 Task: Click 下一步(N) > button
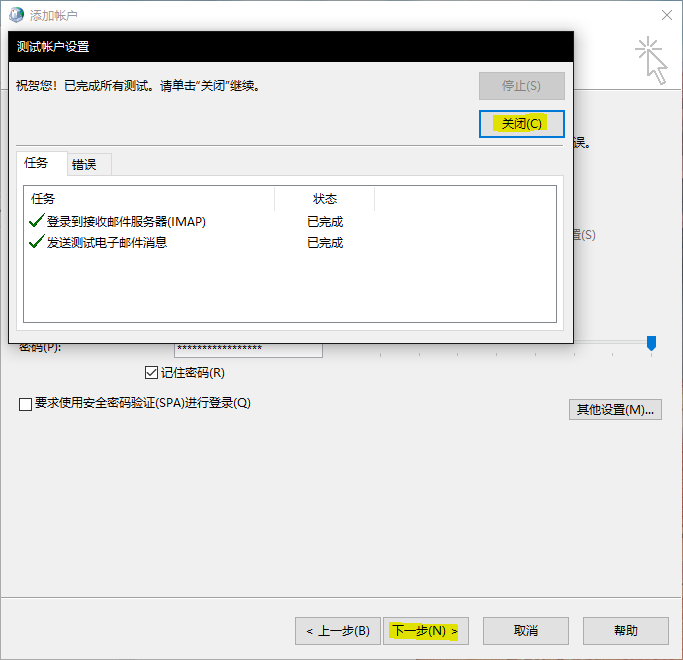point(426,631)
